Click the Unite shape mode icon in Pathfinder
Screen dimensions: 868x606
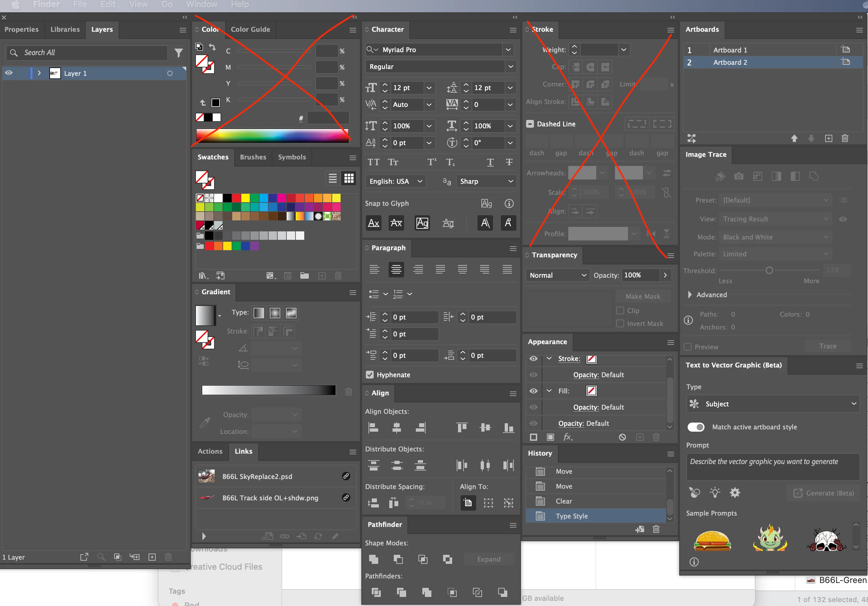[374, 559]
